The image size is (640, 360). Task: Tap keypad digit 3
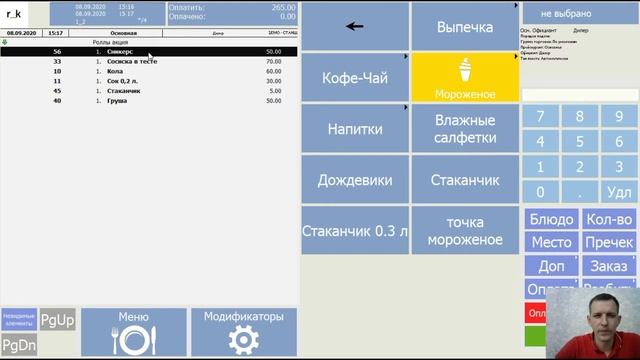click(619, 167)
